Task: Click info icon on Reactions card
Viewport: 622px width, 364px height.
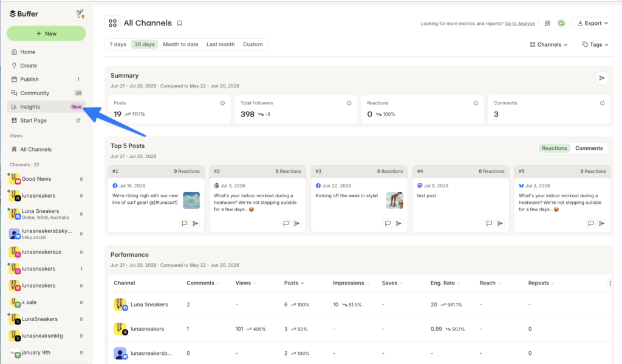Action: tap(476, 103)
